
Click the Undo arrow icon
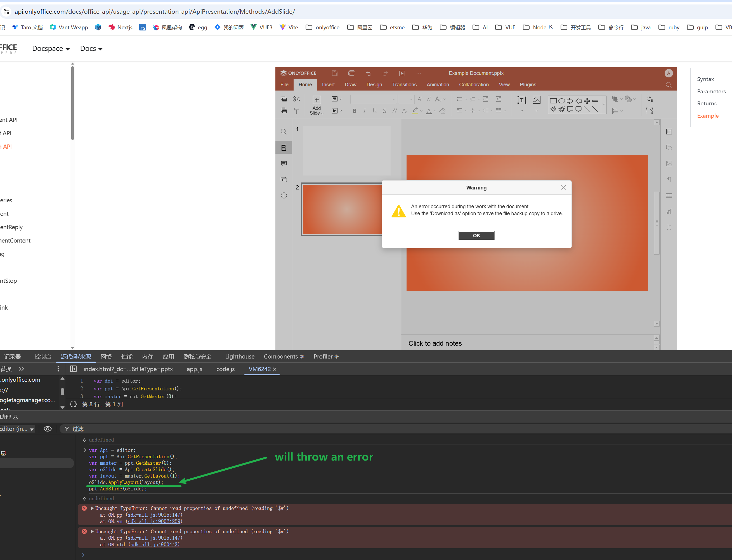click(369, 73)
